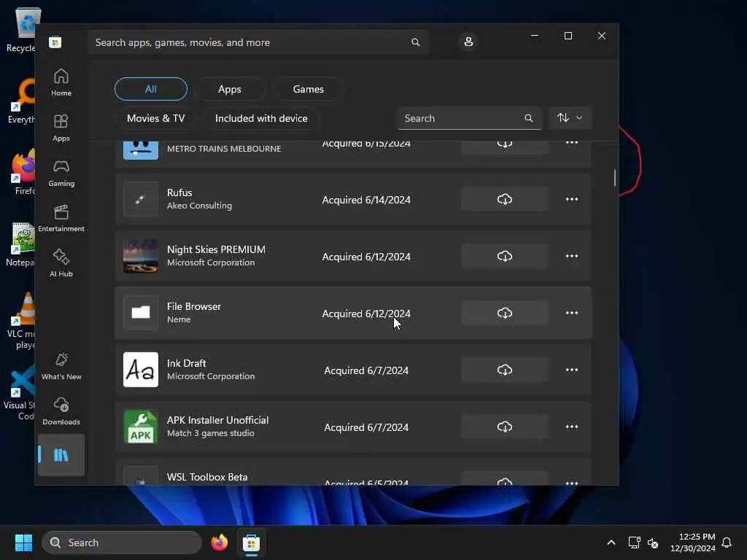Open the sort order dropdown
Image resolution: width=747 pixels, height=560 pixels.
click(x=570, y=117)
